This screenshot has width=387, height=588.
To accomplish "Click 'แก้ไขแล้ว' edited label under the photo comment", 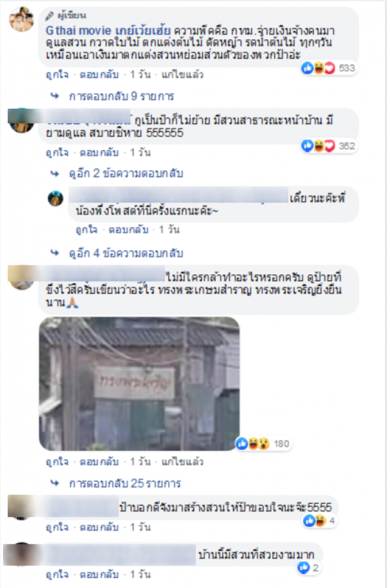I will pyautogui.click(x=183, y=462).
